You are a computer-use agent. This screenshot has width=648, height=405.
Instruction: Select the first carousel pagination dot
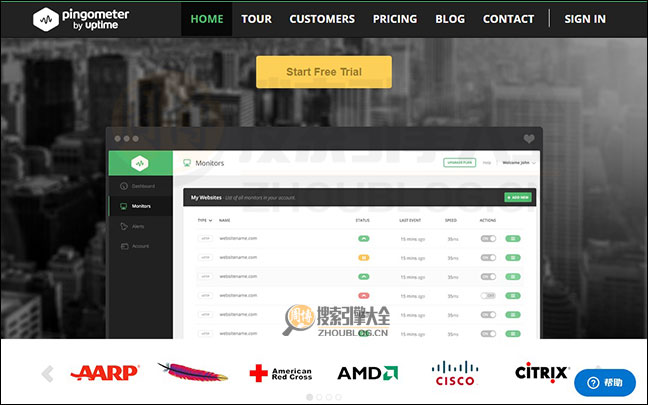coord(309,397)
